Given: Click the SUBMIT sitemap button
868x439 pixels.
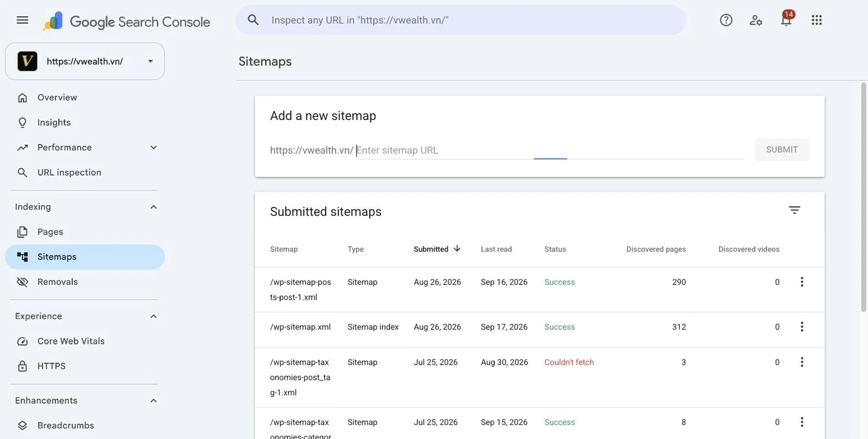Looking at the screenshot, I should (782, 150).
